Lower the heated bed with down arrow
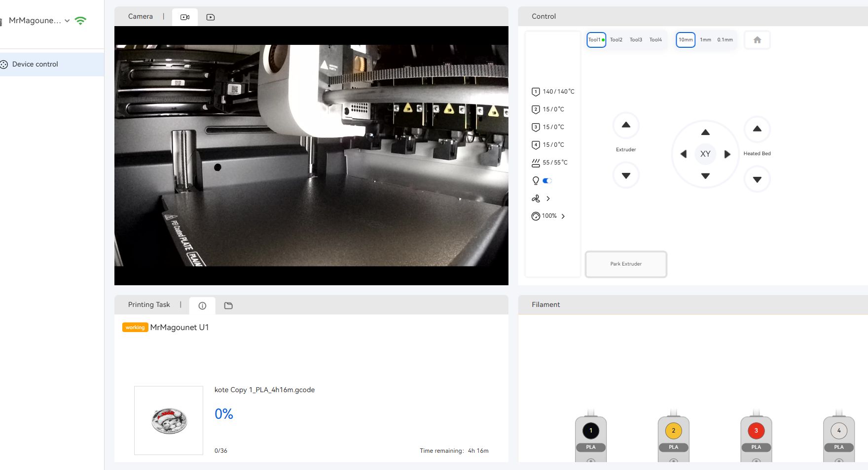This screenshot has width=868, height=470. [x=757, y=180]
